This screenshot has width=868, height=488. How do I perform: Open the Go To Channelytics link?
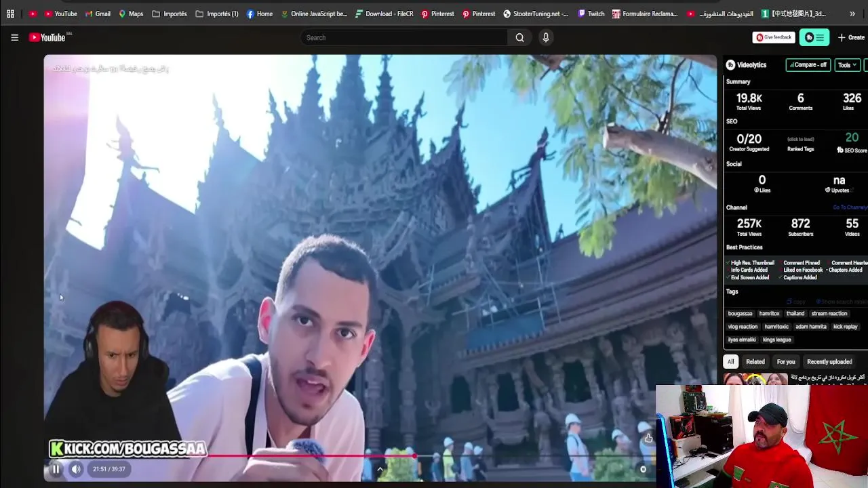850,207
